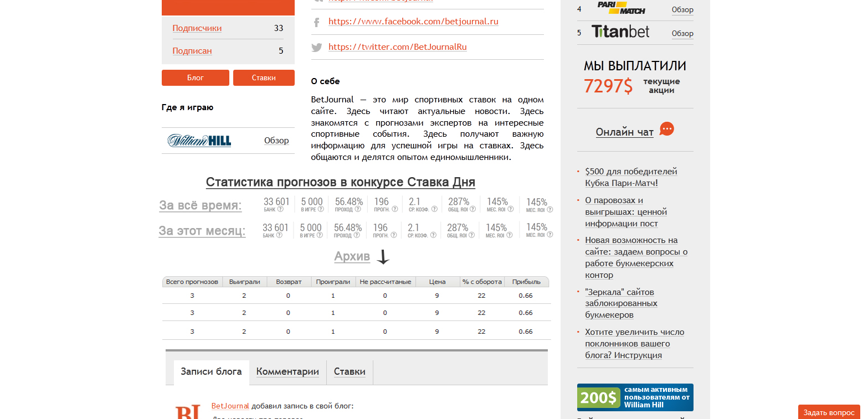
Task: Open '"Зеркала" сайтов заблокированных букмекеров' link
Action: point(621,303)
